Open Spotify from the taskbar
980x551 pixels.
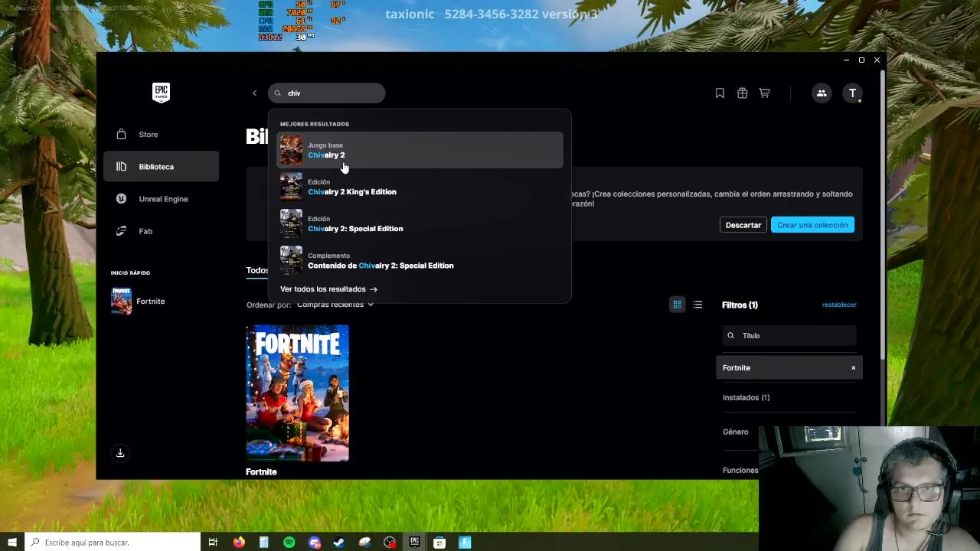(289, 542)
